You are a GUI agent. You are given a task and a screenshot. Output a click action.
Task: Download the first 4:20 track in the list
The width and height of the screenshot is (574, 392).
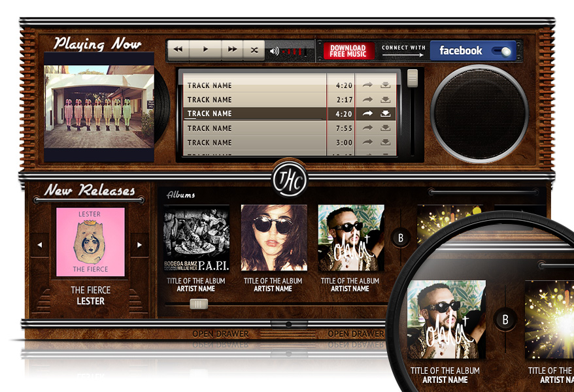coord(385,85)
